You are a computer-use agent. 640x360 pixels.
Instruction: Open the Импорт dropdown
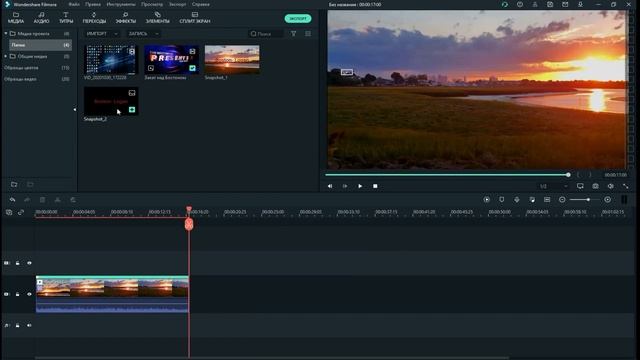102,34
